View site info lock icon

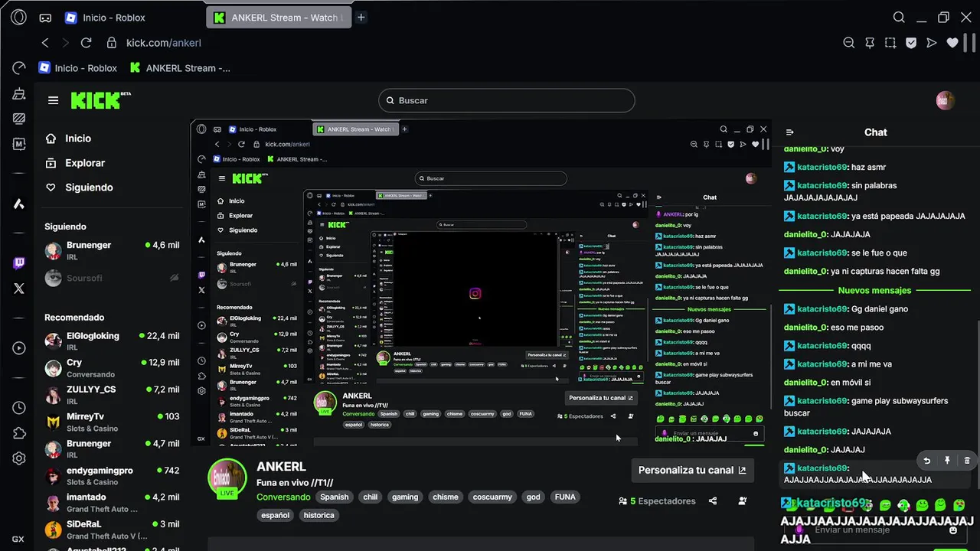coord(112,43)
